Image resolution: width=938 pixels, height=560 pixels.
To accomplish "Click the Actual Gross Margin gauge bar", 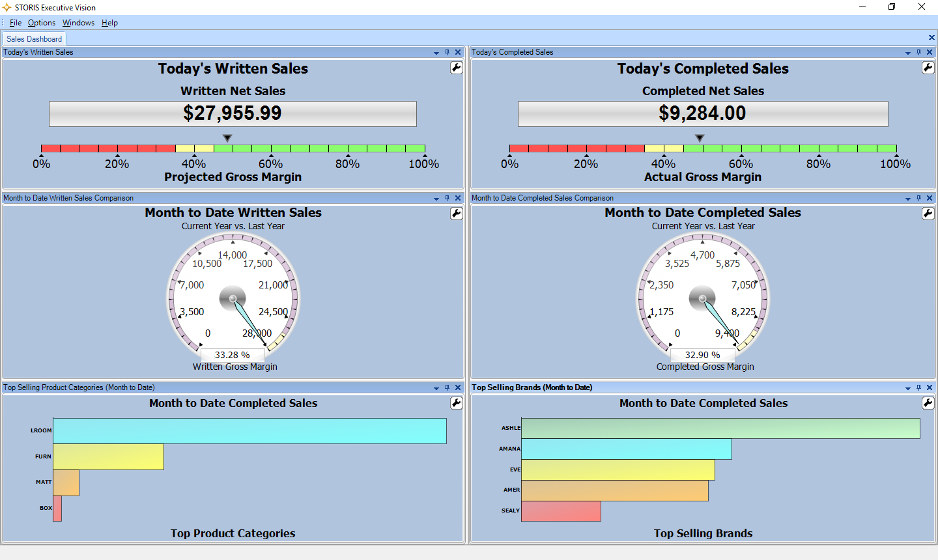I will pyautogui.click(x=703, y=148).
